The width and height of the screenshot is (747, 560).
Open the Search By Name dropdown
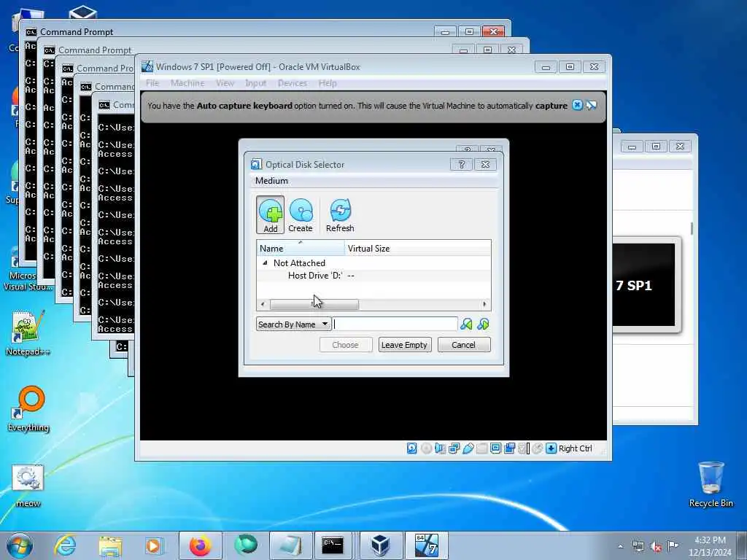click(293, 324)
